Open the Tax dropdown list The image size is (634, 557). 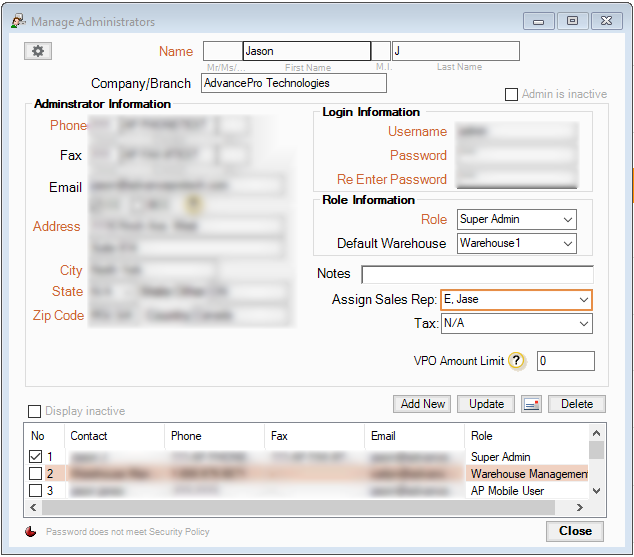click(583, 324)
